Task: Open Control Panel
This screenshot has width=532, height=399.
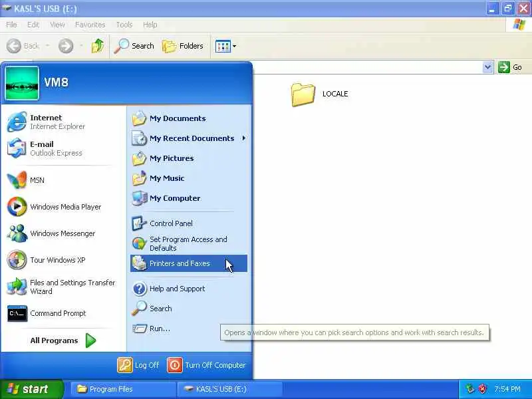Action: (x=189, y=223)
